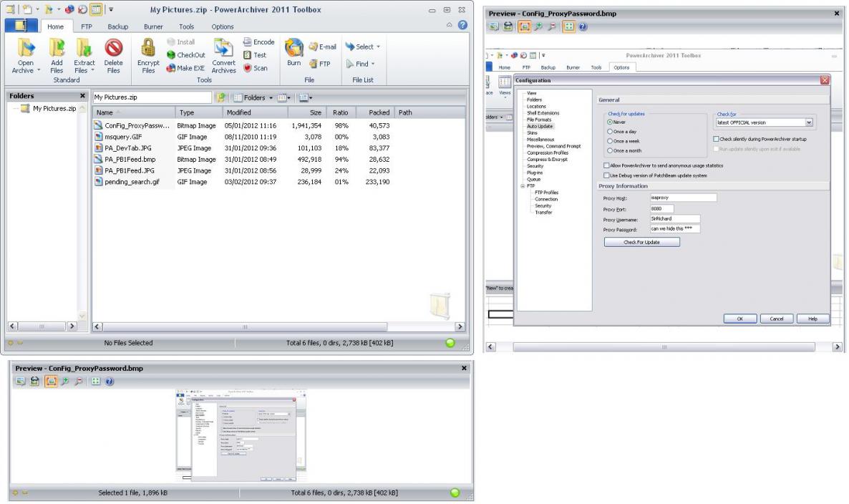The image size is (849, 504).
Task: Open the Folders view dropdown above file list
Action: 271,98
